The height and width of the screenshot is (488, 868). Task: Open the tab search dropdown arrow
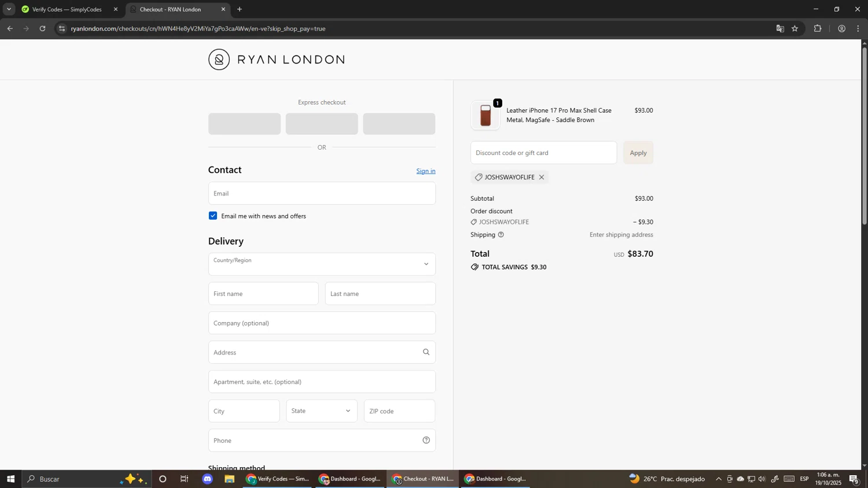9,9
